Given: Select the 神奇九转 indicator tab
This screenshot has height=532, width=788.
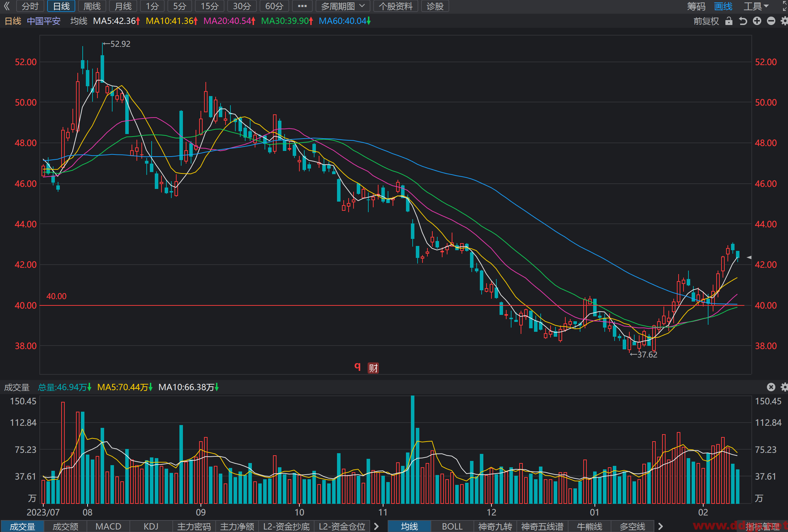Looking at the screenshot, I should click(x=495, y=526).
